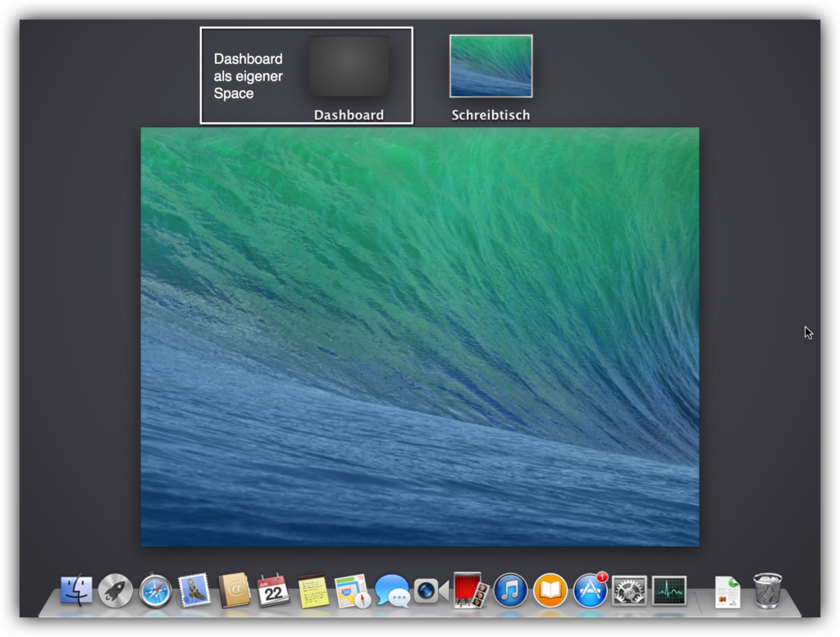The image size is (840, 637).
Task: Open Finder from the Dock
Action: [76, 590]
